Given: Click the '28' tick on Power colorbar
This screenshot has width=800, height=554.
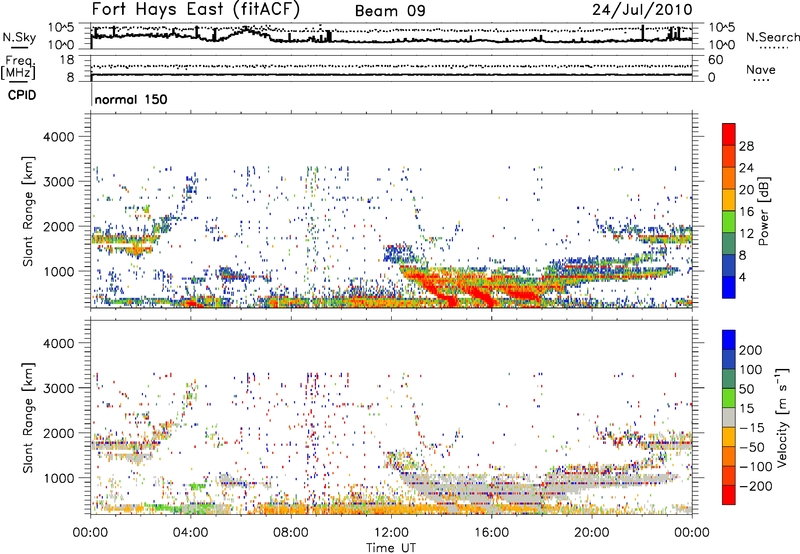Looking at the screenshot, I should (x=746, y=146).
